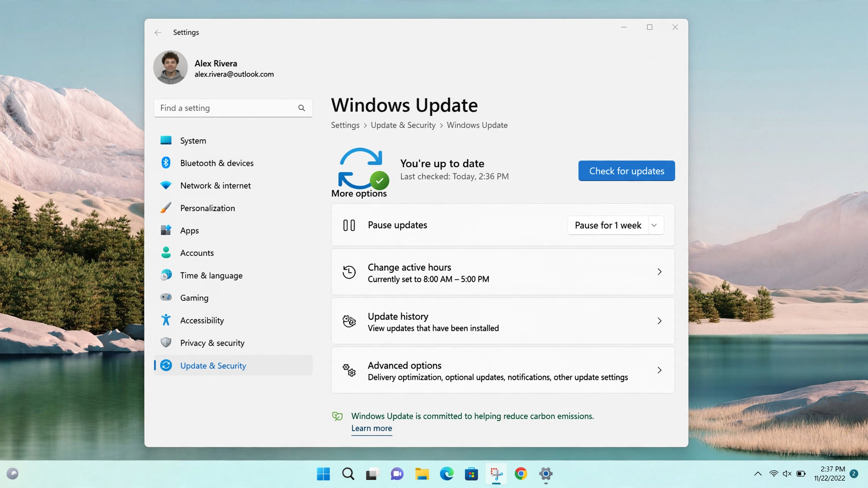
Task: Click the Settings breadcrumb link
Action: [x=345, y=125]
